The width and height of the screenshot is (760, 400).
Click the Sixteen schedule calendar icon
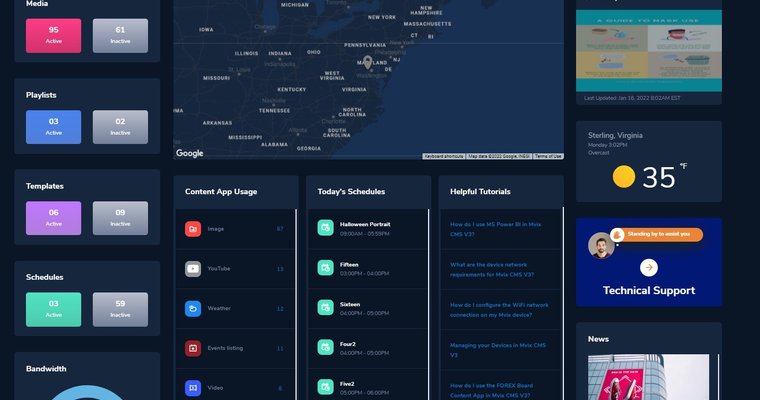point(325,308)
